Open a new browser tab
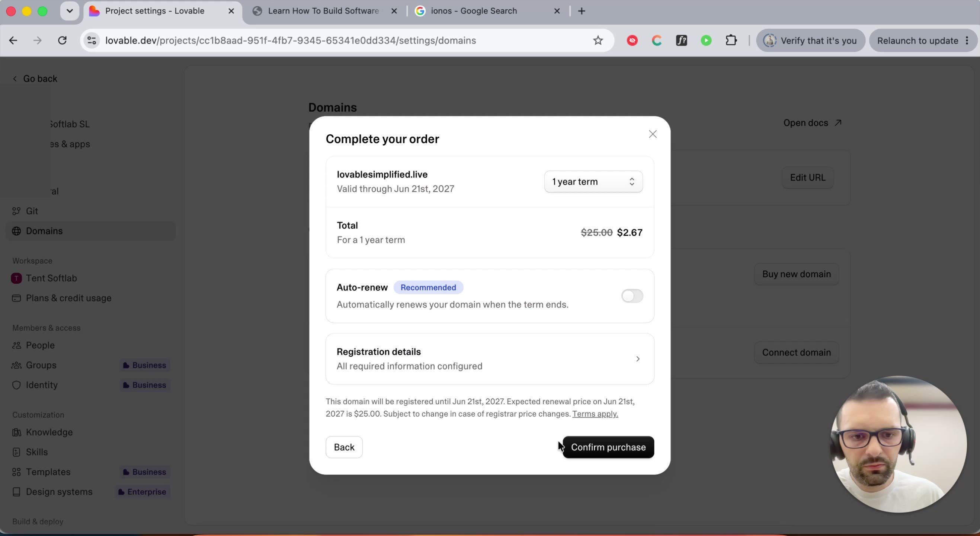This screenshot has width=980, height=536. tap(581, 11)
